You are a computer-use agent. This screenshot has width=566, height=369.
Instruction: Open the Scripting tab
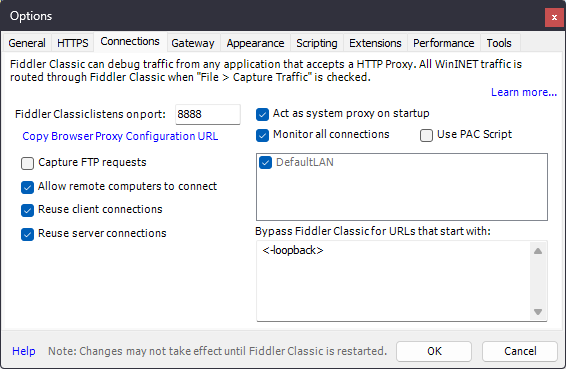point(317,43)
